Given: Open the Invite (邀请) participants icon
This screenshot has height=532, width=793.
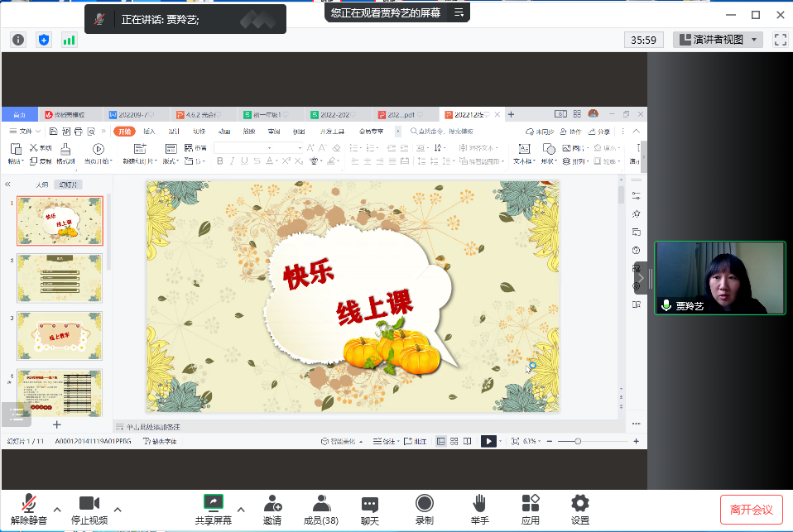Looking at the screenshot, I should 272,503.
